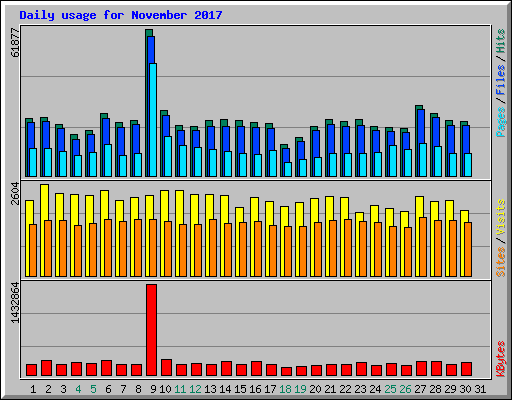Click day 2 on the x-axis
Screen dimensions: 512x400
(x=48, y=389)
